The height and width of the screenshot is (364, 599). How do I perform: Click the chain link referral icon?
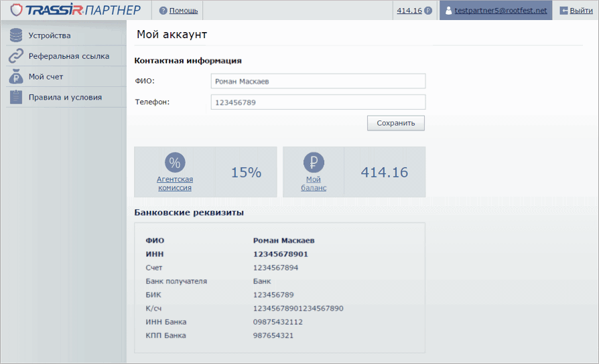tap(16, 56)
